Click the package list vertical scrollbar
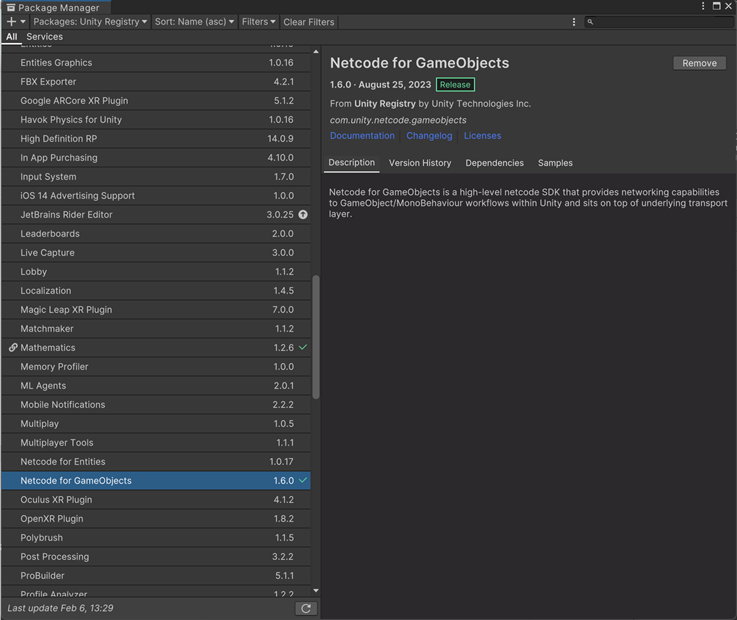737x620 pixels. pyautogui.click(x=316, y=337)
